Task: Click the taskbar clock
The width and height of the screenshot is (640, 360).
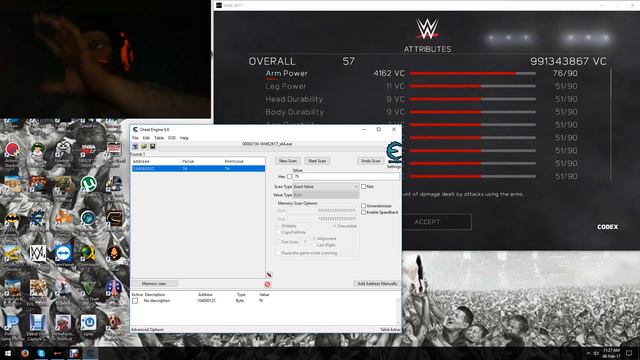Action: coord(611,353)
